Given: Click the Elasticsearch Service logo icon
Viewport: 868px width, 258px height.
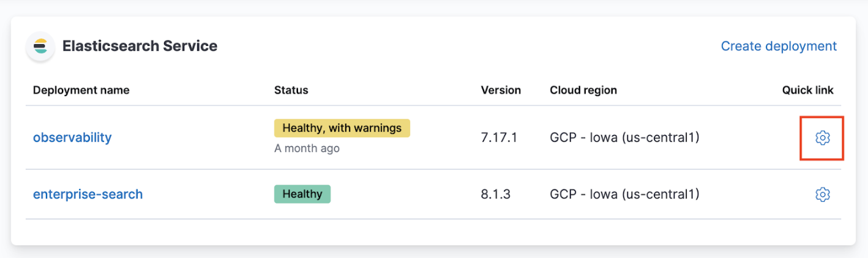Looking at the screenshot, I should coord(40,46).
